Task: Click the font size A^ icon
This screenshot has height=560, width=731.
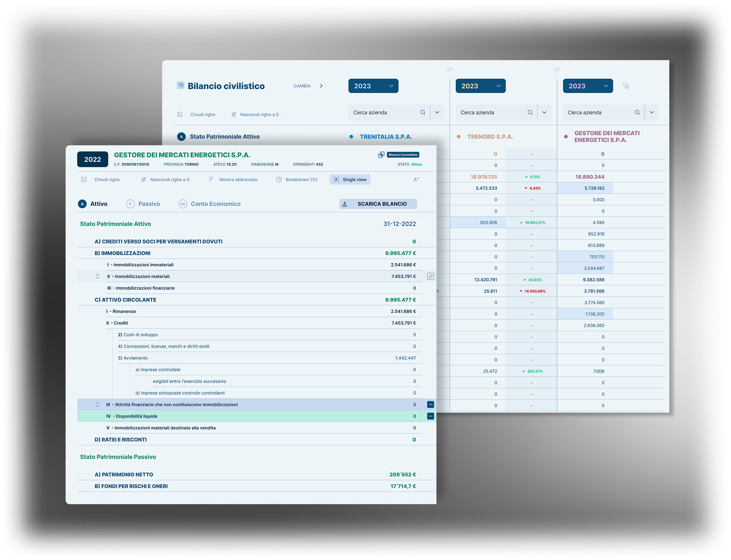Action: [416, 179]
